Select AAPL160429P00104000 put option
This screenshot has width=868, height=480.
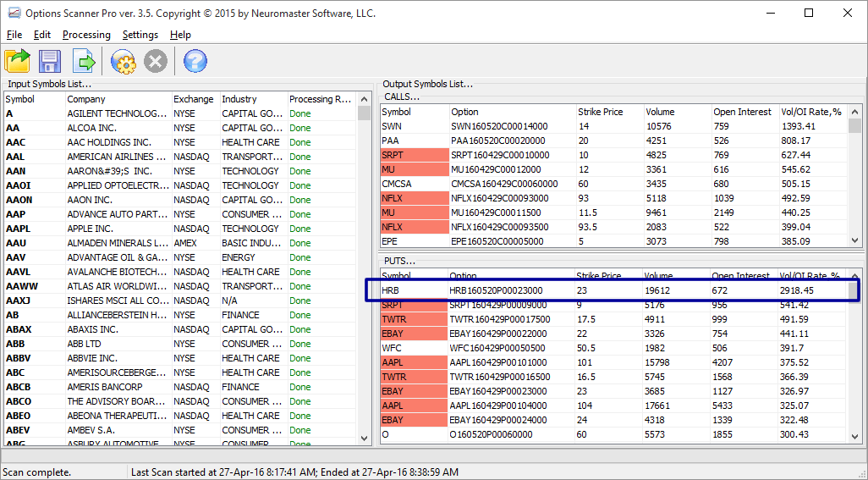point(614,406)
